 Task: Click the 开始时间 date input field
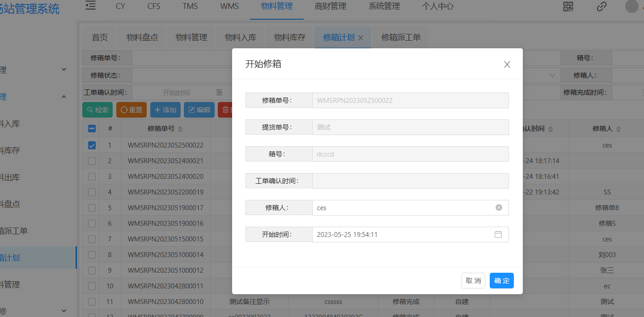click(x=402, y=234)
